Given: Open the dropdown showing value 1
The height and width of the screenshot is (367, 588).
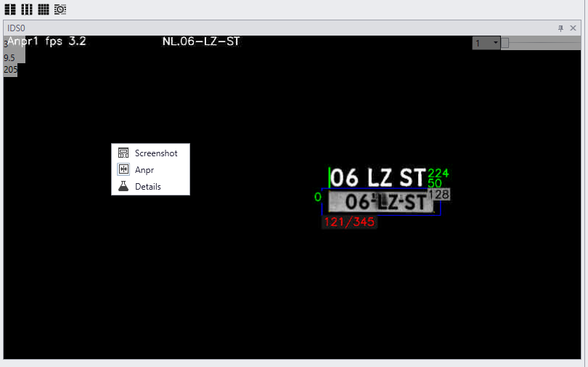Looking at the screenshot, I should click(x=486, y=43).
